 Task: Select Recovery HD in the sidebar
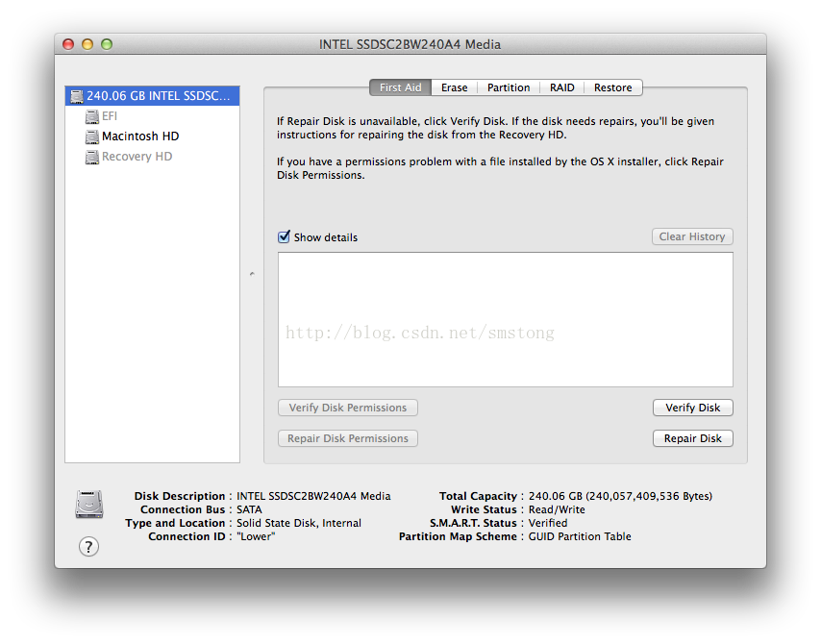[x=137, y=157]
